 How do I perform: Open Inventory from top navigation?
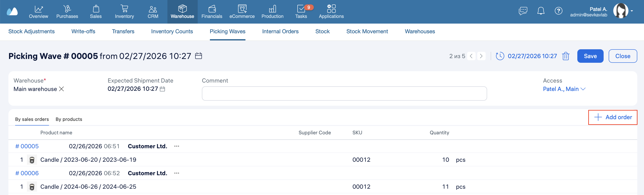(x=124, y=12)
